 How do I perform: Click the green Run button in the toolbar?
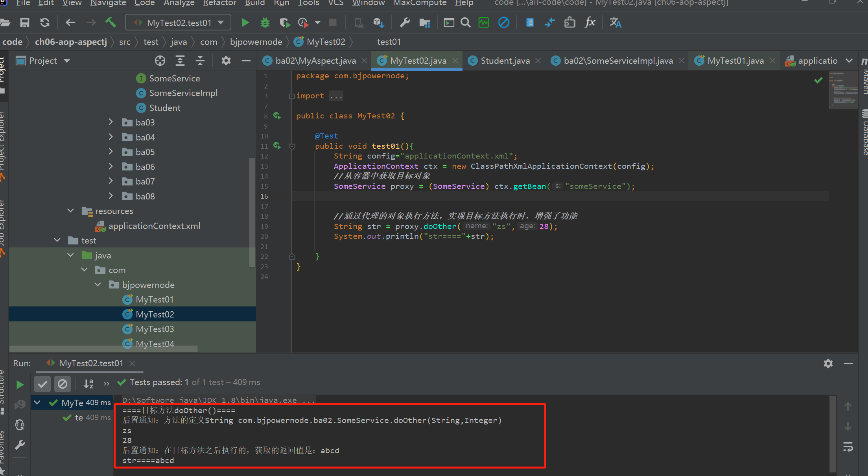245,23
